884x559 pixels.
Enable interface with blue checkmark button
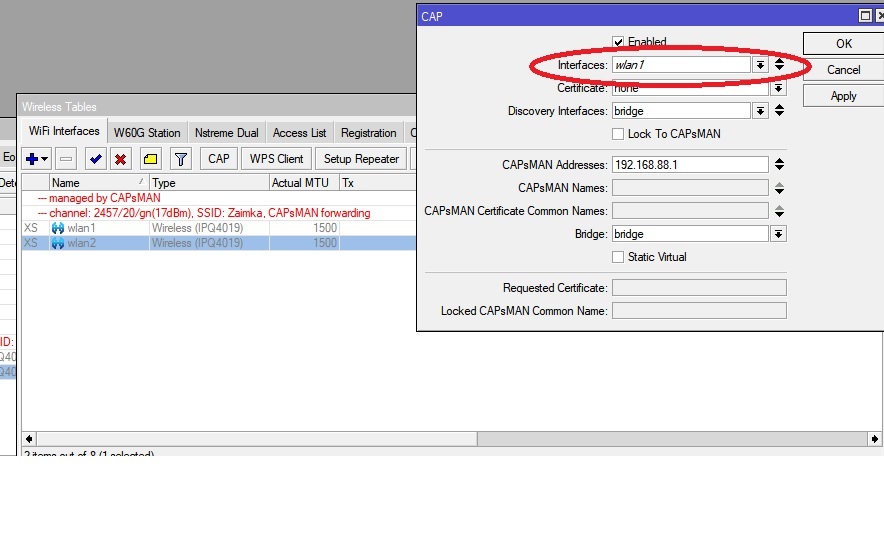(x=95, y=159)
